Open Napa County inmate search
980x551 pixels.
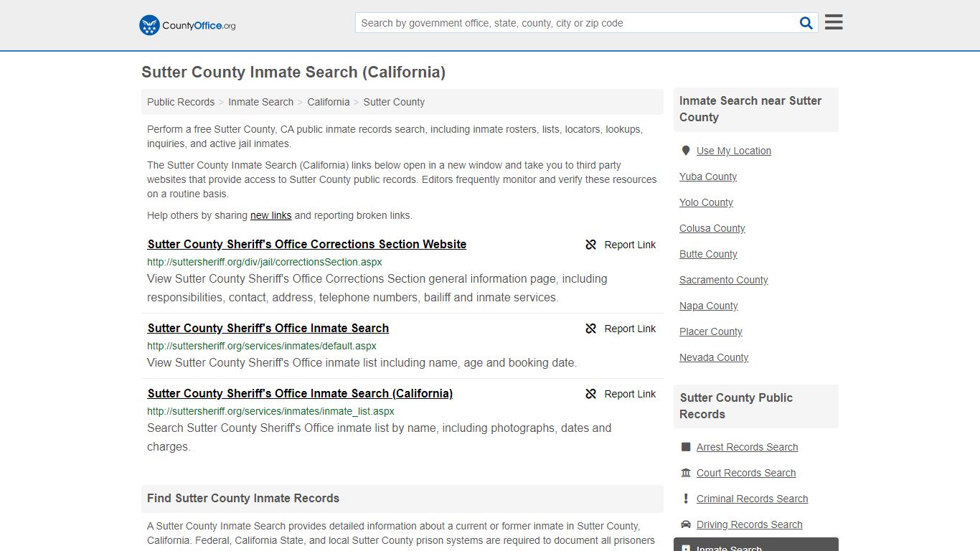[709, 306]
